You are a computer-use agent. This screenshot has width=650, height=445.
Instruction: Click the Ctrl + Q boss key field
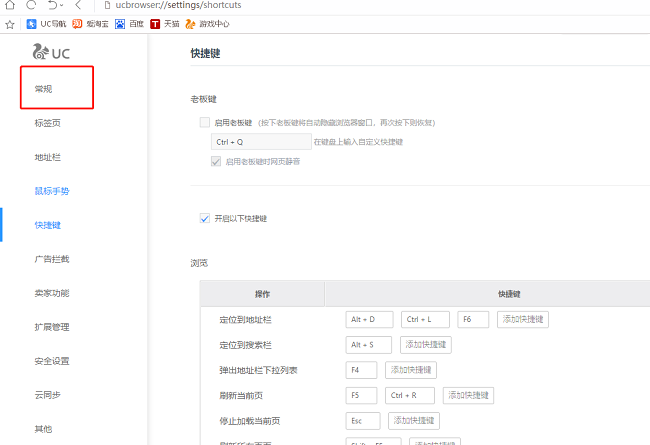(x=261, y=142)
